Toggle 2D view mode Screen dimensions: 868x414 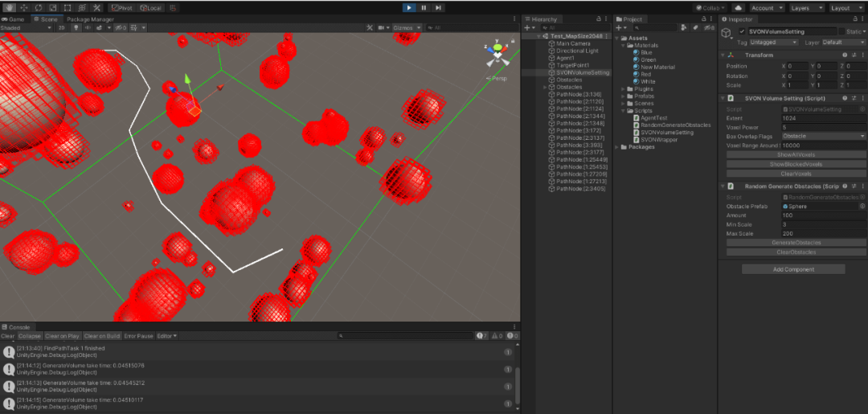tap(62, 27)
